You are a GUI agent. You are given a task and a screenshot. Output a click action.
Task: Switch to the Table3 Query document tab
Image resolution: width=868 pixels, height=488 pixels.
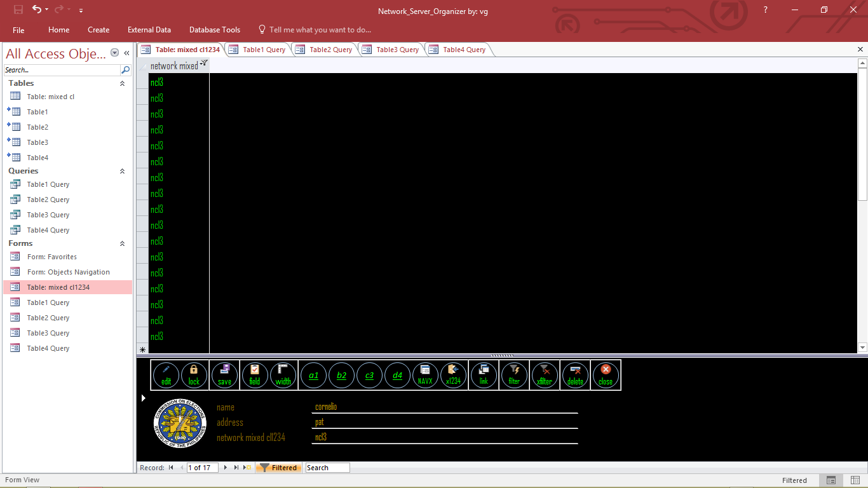tap(391, 50)
